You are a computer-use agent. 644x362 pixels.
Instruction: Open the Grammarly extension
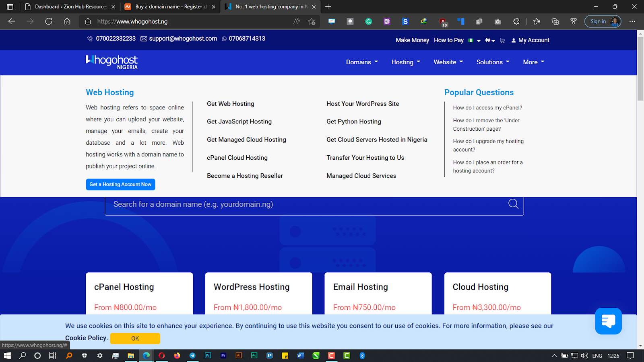(368, 21)
